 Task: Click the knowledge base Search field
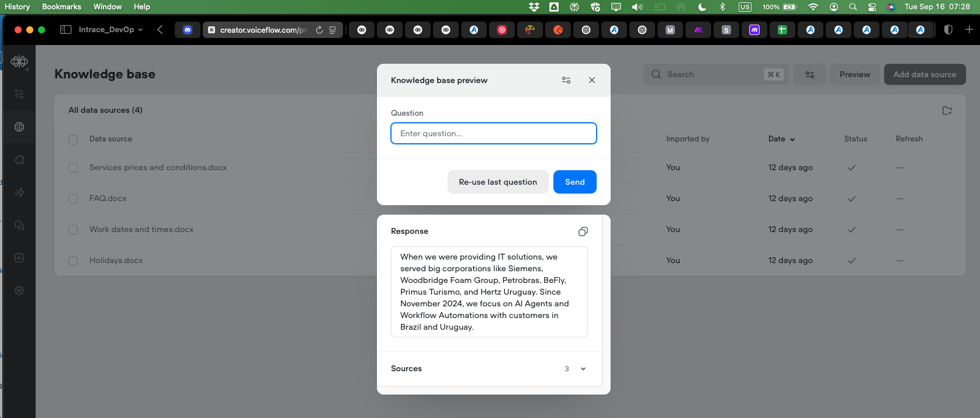[x=716, y=74]
